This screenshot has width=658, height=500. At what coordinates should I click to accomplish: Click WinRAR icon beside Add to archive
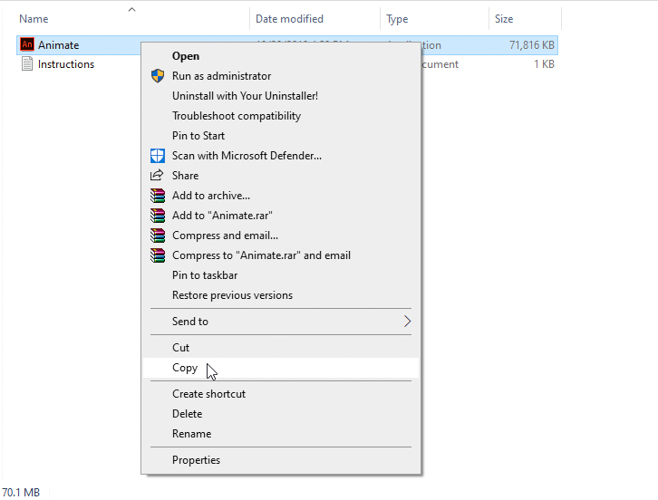[158, 196]
